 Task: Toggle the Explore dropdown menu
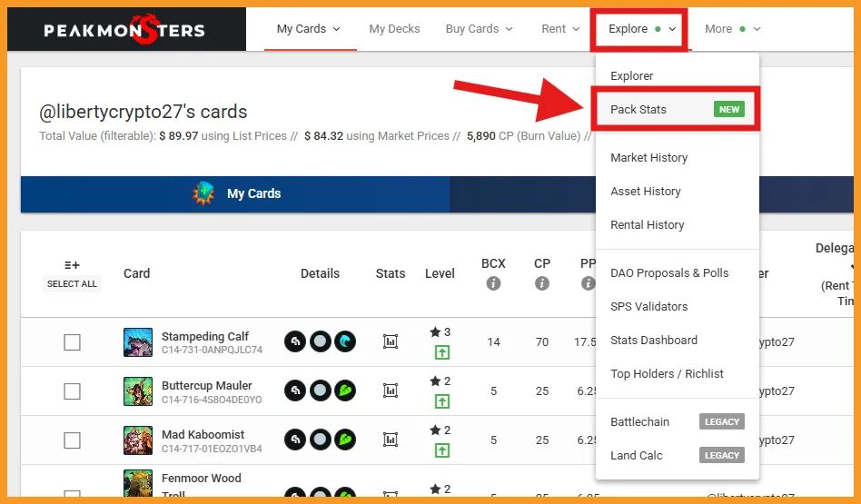click(x=642, y=29)
